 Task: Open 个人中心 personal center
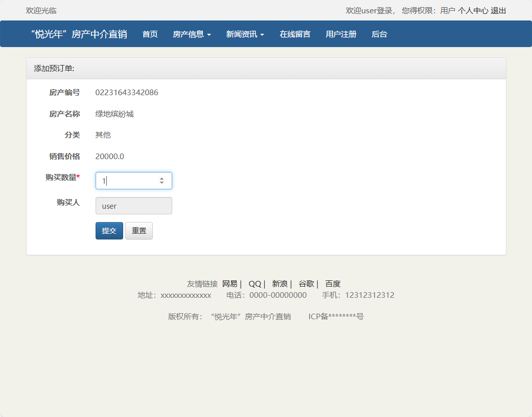(473, 9)
